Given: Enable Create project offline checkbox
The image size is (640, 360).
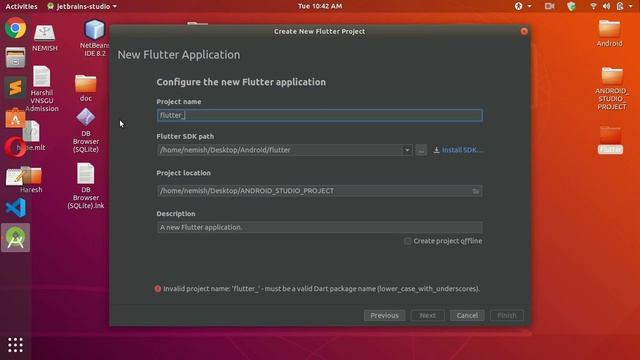Looking at the screenshot, I should [407, 241].
